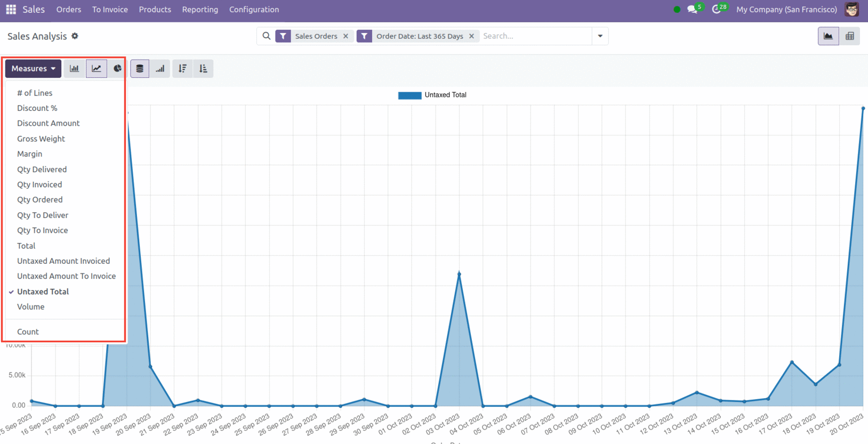868x444 pixels.
Task: Open the apps grid menu
Action: (x=11, y=10)
